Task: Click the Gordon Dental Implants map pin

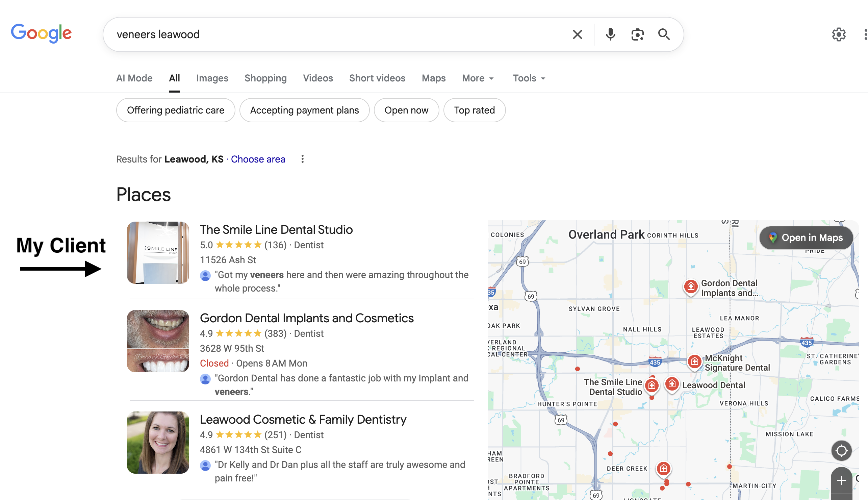Action: coord(691,287)
